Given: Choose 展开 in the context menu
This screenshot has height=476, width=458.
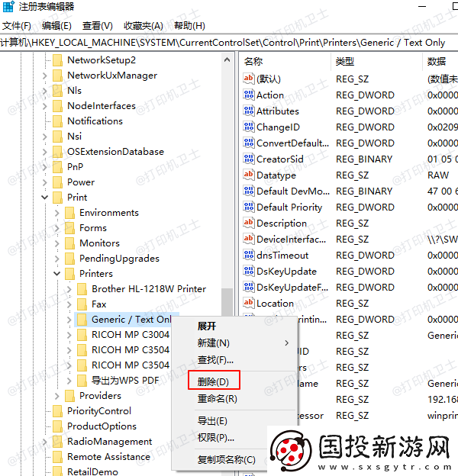Looking at the screenshot, I should (x=207, y=326).
